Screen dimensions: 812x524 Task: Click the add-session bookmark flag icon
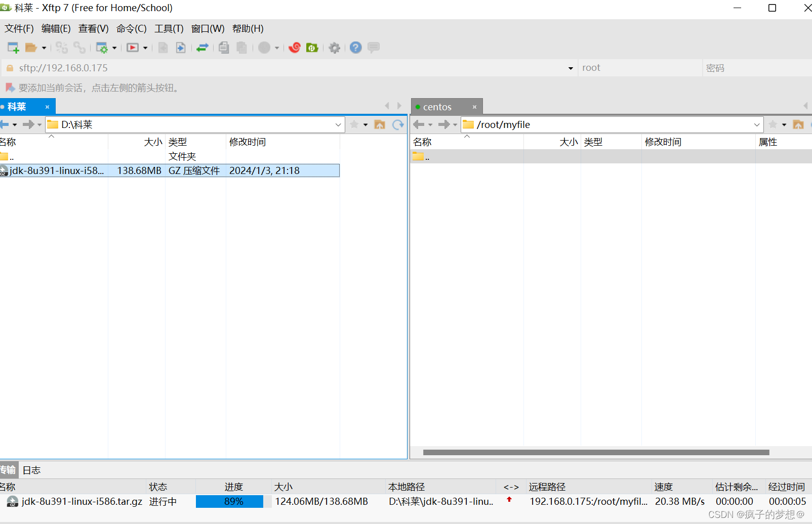10,88
